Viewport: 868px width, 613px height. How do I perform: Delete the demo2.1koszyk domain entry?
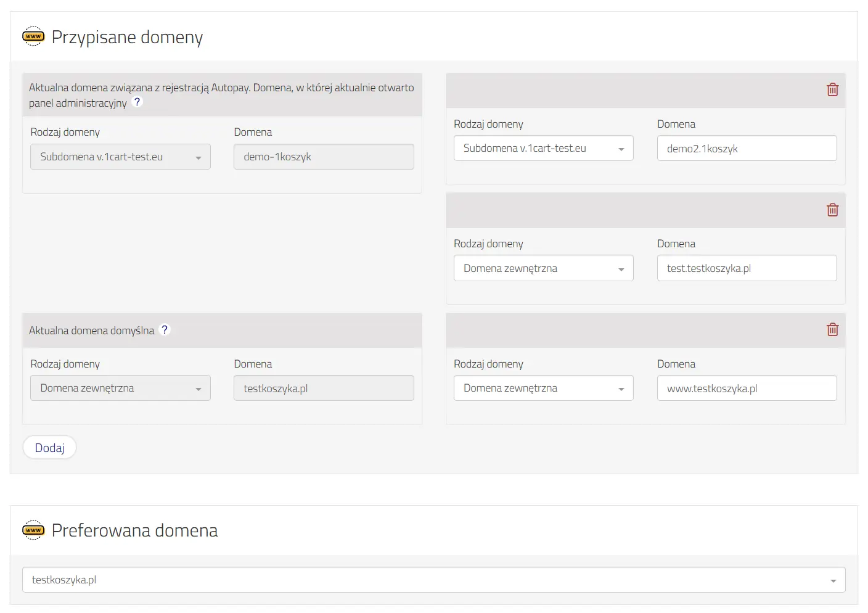pyautogui.click(x=832, y=90)
